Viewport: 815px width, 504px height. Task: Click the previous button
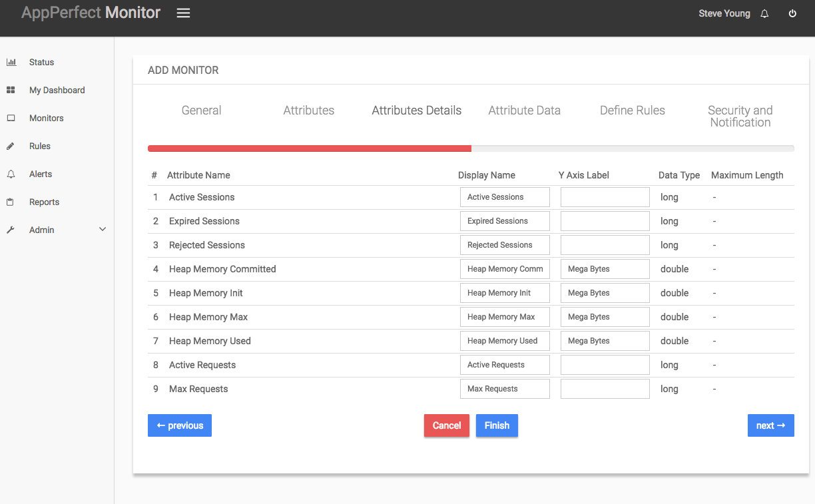[x=180, y=425]
